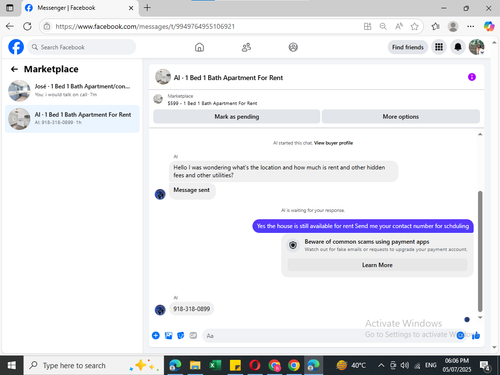Show hidden system tray icons
Image resolution: width=500 pixels, height=375 pixels.
(x=381, y=366)
